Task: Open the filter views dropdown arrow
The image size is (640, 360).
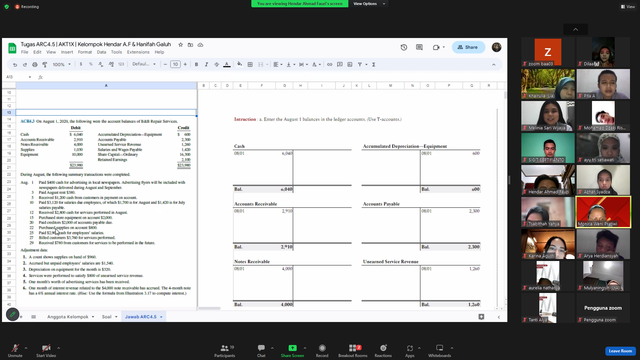Action: (x=366, y=64)
